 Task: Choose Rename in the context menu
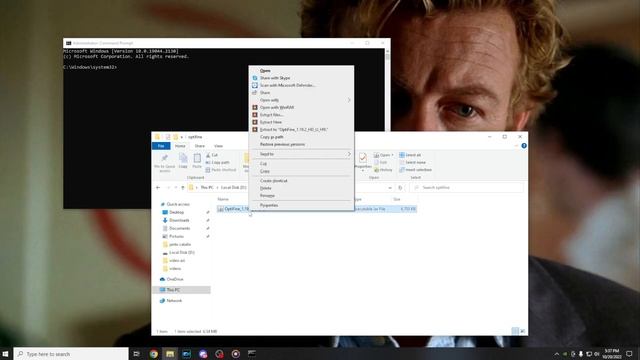click(x=267, y=196)
